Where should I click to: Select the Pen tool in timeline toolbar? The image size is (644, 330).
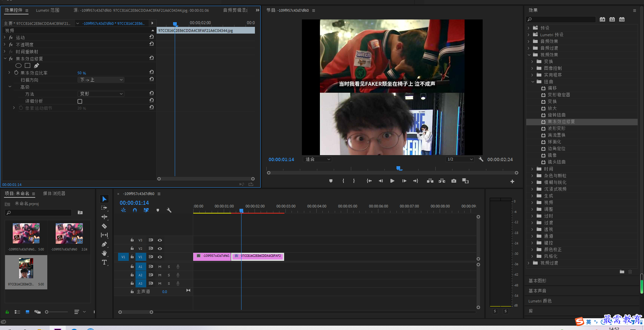(x=104, y=244)
